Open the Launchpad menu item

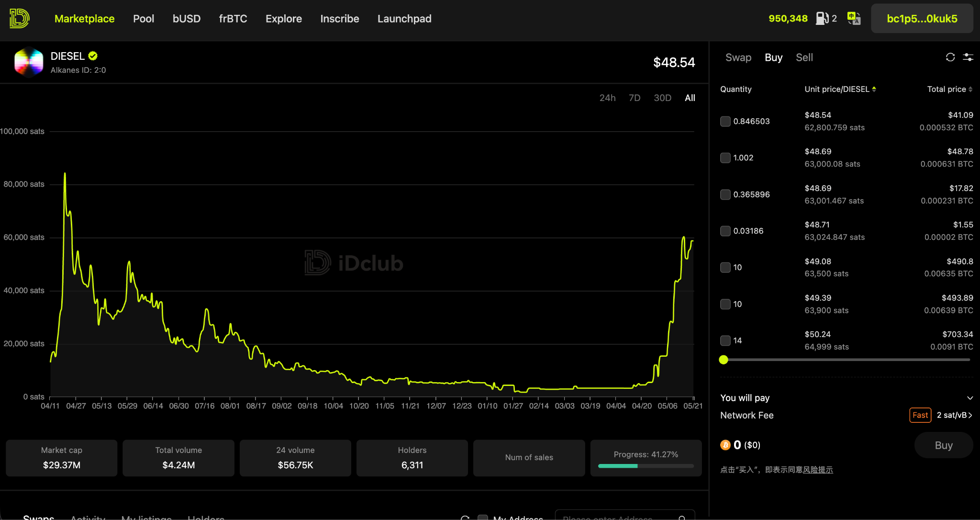pyautogui.click(x=404, y=19)
